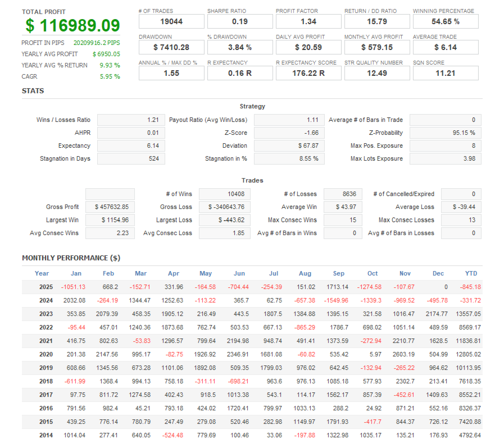Click the Z-Score field showing -1.66
504x441 pixels.
pyautogui.click(x=289, y=133)
